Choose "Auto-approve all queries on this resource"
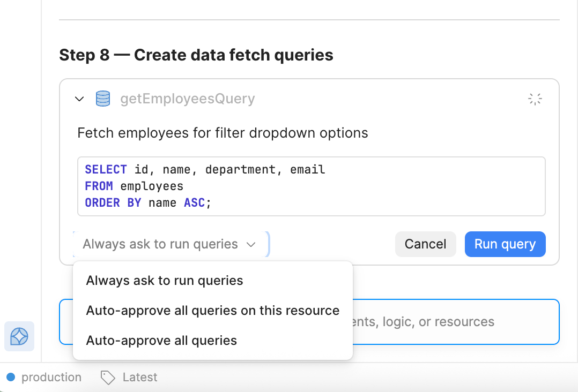Viewport: 578px width, 392px height. 212,311
